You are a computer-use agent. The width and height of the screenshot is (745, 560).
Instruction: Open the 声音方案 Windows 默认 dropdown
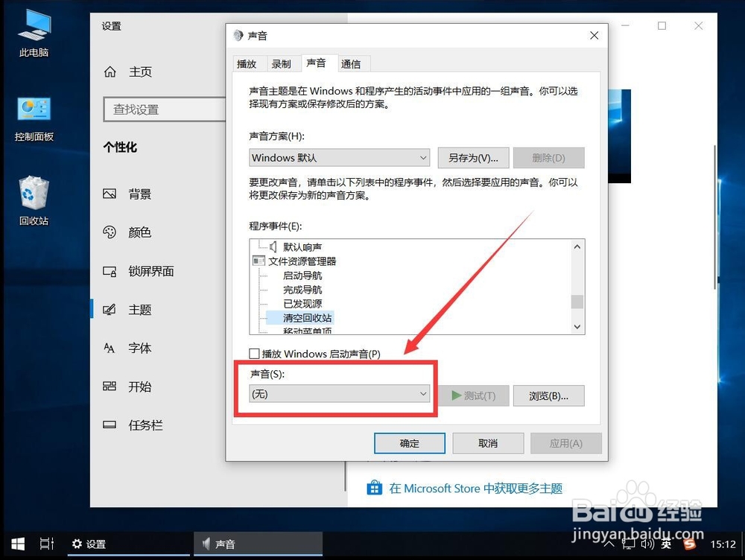point(339,158)
